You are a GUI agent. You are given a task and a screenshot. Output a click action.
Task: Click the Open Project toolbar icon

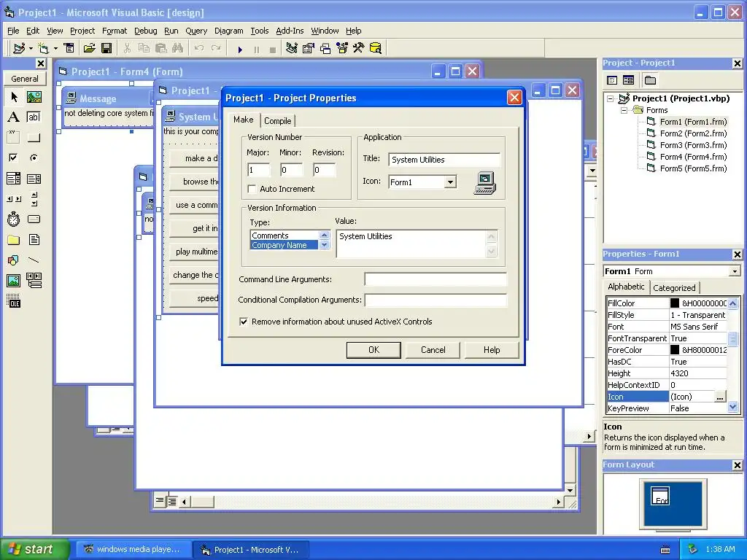(x=89, y=48)
